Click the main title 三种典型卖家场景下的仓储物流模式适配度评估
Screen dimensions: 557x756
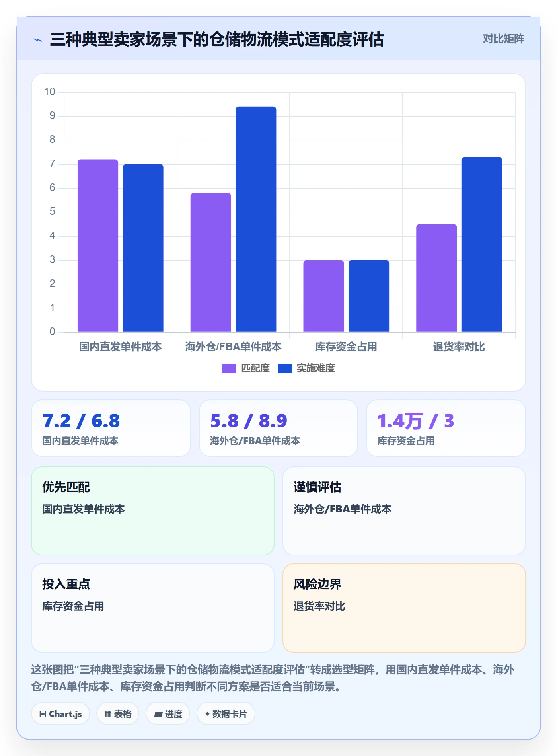tap(217, 39)
